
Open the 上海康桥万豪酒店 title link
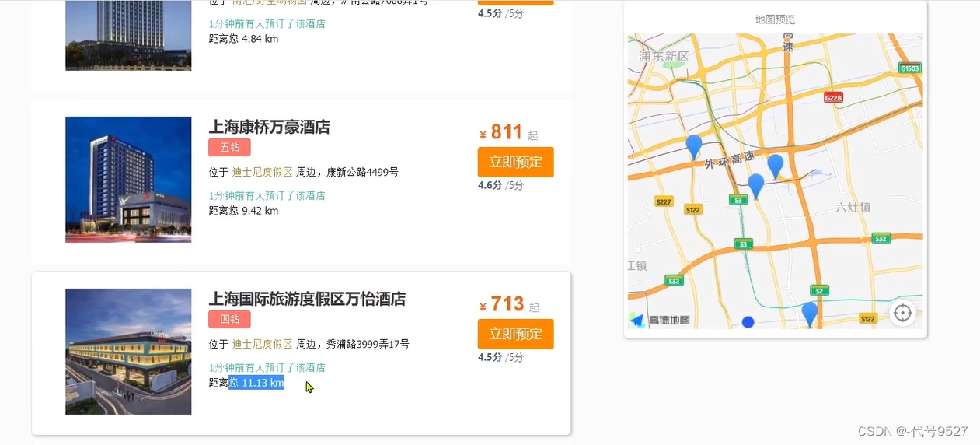pos(270,127)
